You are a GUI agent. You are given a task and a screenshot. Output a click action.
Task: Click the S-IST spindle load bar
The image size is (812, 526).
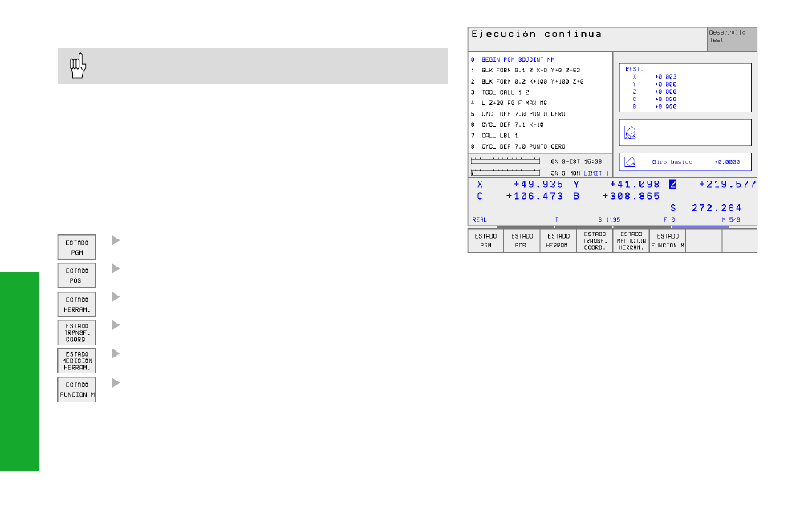[x=505, y=161]
